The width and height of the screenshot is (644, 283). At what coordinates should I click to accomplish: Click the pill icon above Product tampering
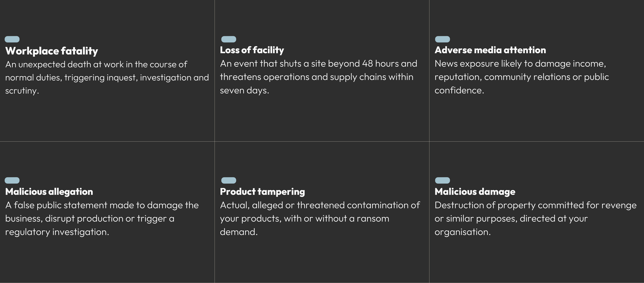[x=228, y=180]
